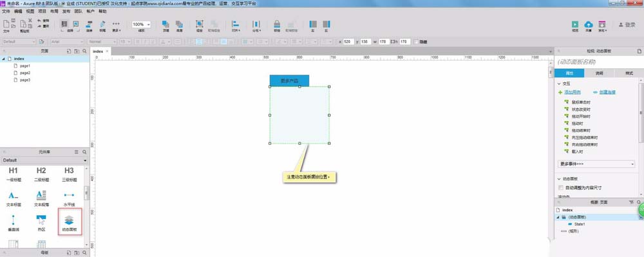The height and width of the screenshot is (257, 644).
Task: Click the Lock icon in toolbar
Action: point(277,24)
